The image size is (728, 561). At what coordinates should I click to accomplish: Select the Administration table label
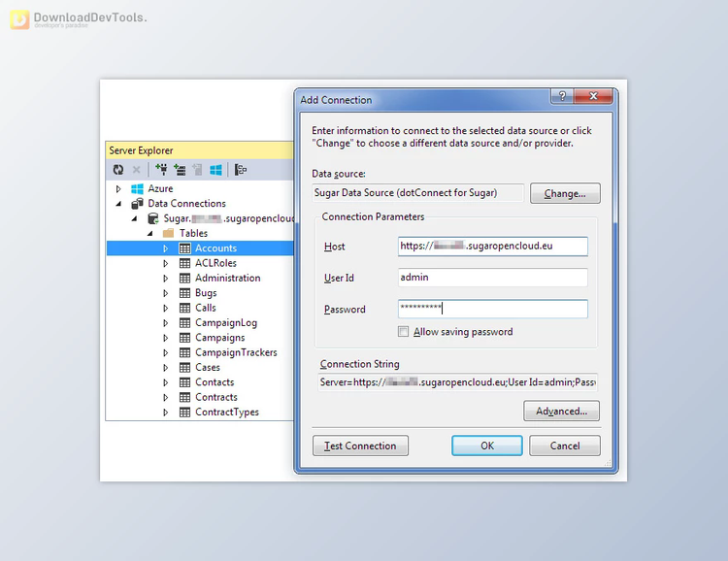point(227,279)
